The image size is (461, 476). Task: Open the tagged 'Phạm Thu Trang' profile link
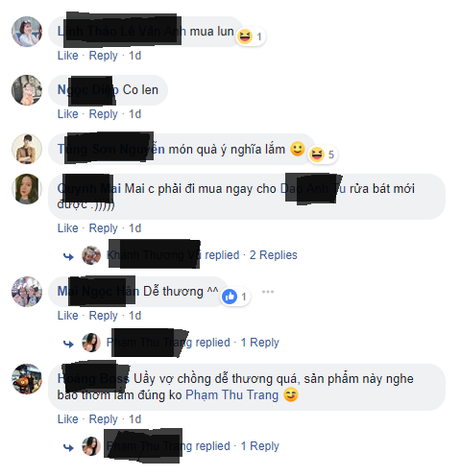pos(232,394)
